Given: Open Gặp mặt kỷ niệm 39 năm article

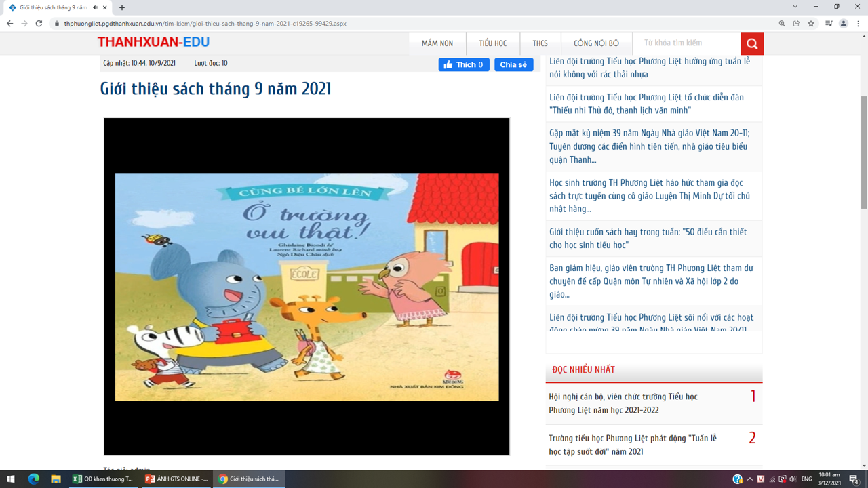Looking at the screenshot, I should click(650, 146).
